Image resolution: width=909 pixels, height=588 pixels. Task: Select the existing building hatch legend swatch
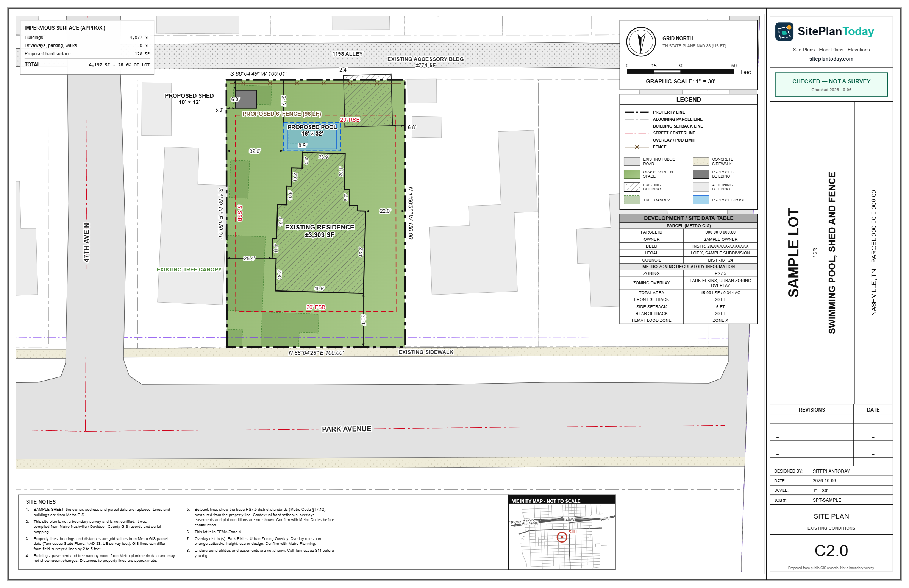[x=632, y=187]
